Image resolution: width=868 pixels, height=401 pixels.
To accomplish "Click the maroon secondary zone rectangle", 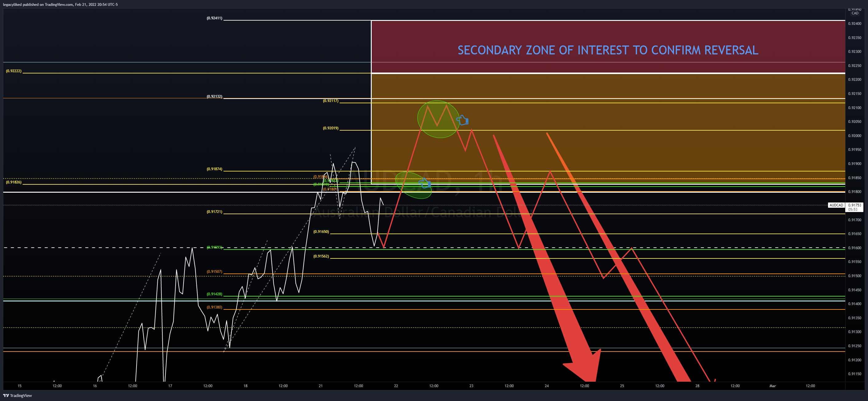I will click(608, 46).
